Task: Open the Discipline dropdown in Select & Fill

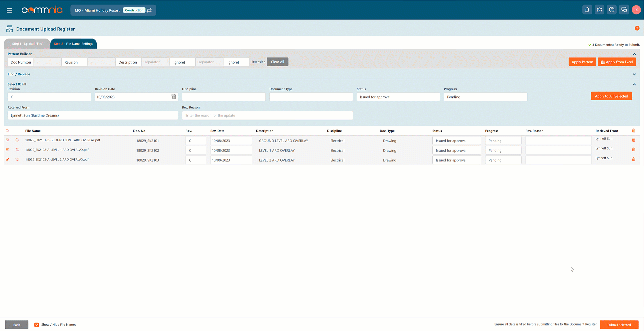Action: coord(224,97)
